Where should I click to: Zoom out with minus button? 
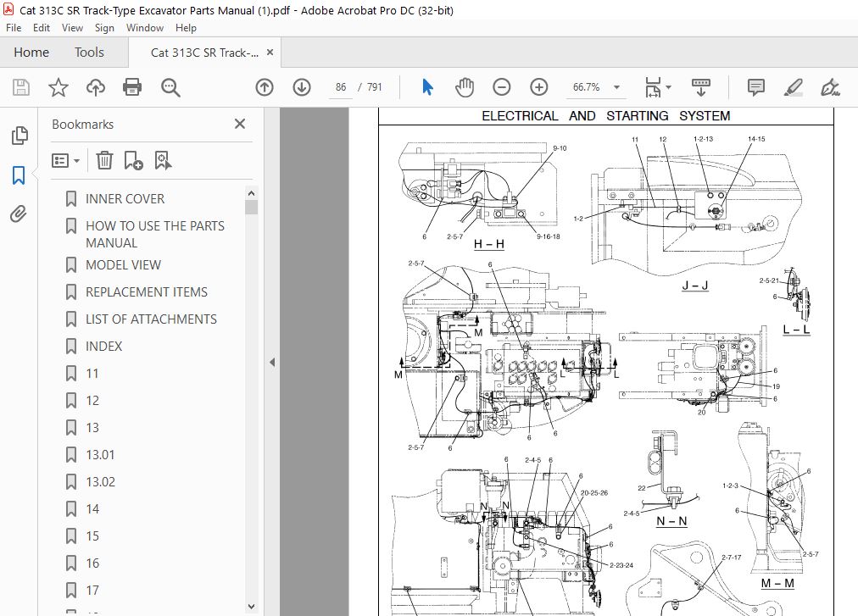point(501,87)
